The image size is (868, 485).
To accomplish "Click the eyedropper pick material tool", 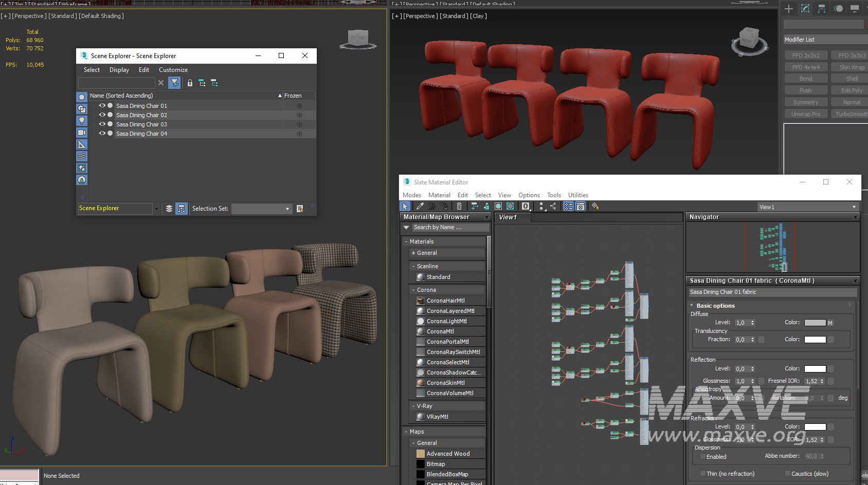I will point(420,206).
